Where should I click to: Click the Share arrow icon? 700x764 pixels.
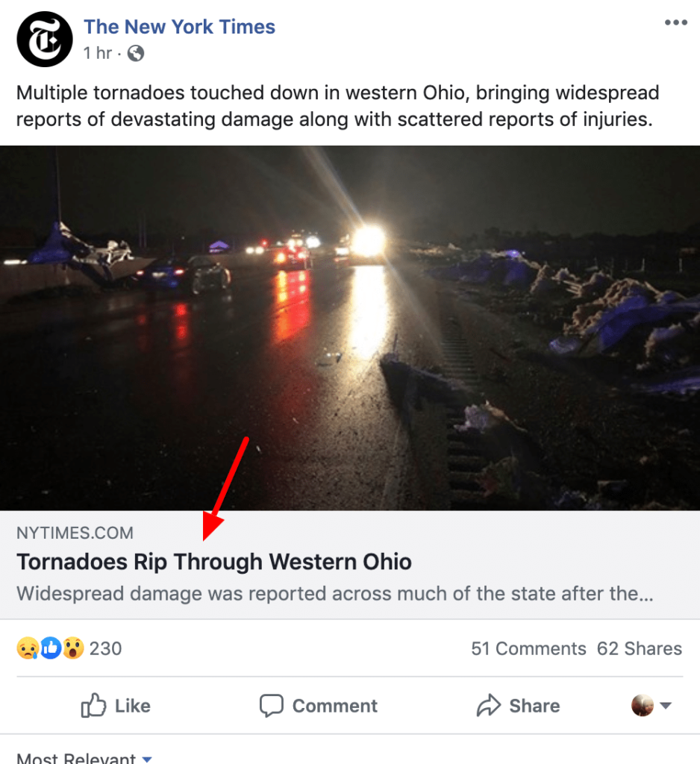[x=488, y=706]
